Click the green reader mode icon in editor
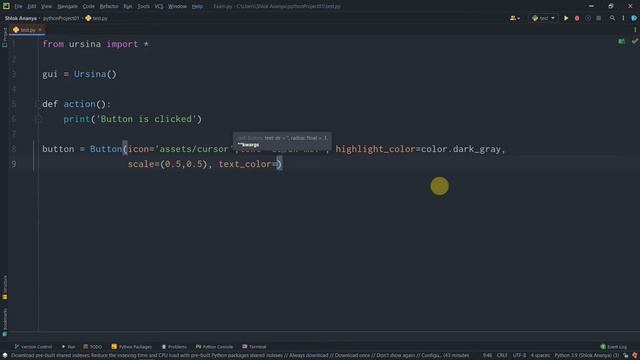The image size is (640, 360). [621, 41]
